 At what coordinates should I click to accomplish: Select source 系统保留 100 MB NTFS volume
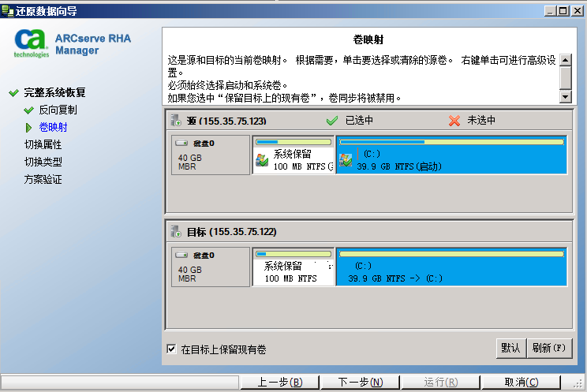[293, 155]
